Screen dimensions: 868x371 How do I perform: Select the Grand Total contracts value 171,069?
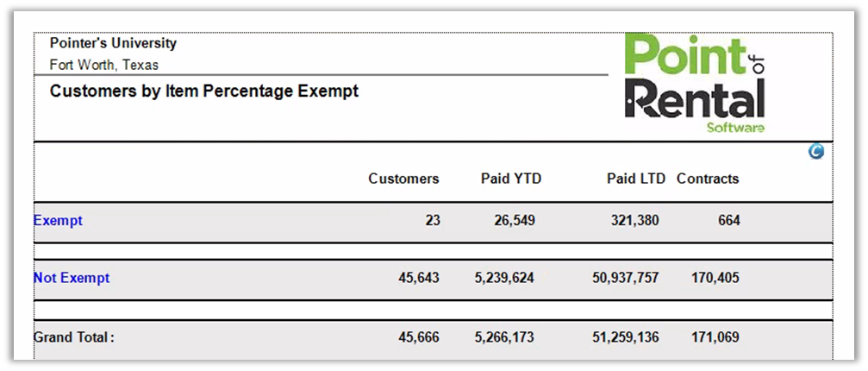pos(715,338)
